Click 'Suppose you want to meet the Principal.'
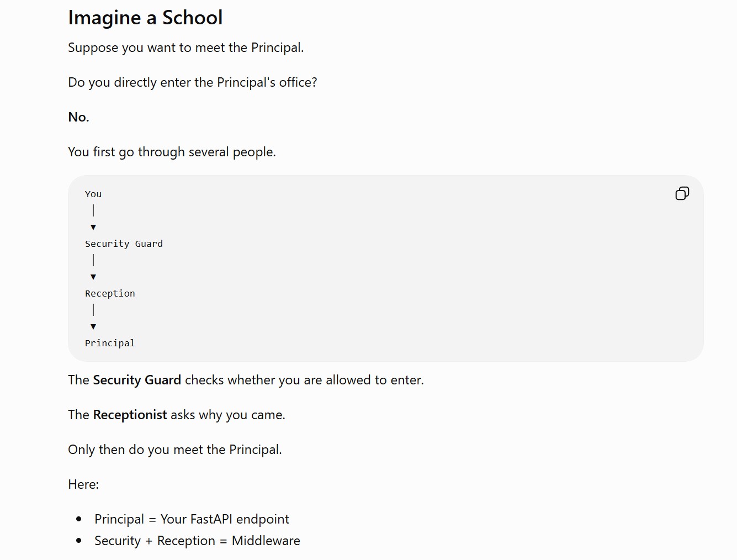This screenshot has width=737, height=560. 185,47
